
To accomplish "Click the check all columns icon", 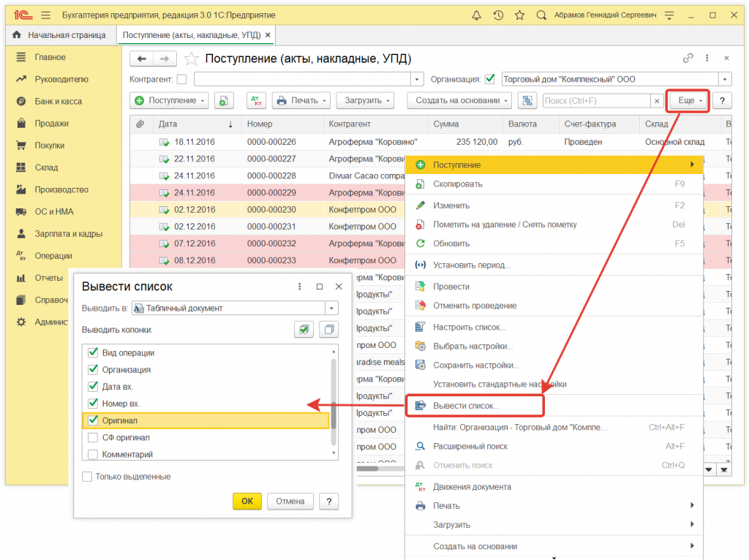I will (x=304, y=330).
